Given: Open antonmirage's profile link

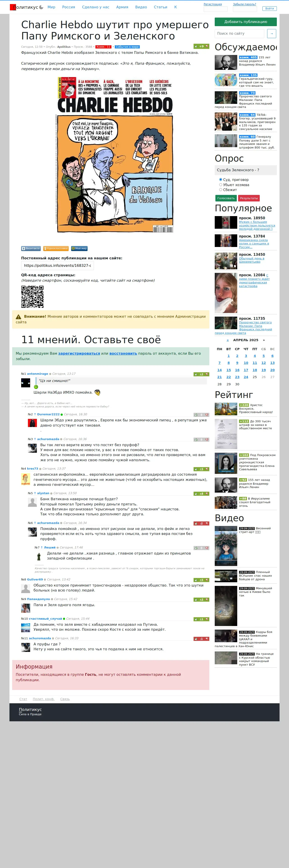Looking at the screenshot, I should (37, 374).
